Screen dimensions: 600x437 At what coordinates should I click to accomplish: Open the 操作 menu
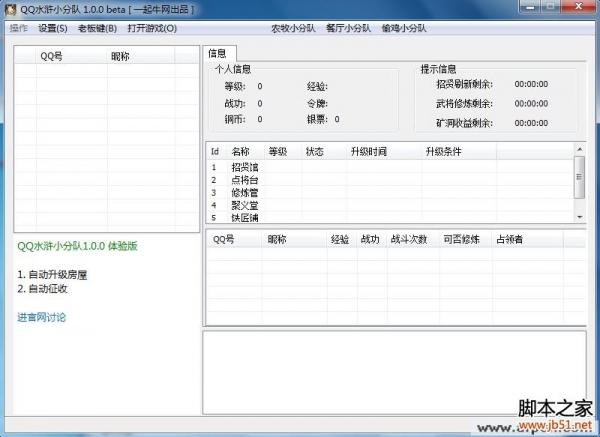19,28
